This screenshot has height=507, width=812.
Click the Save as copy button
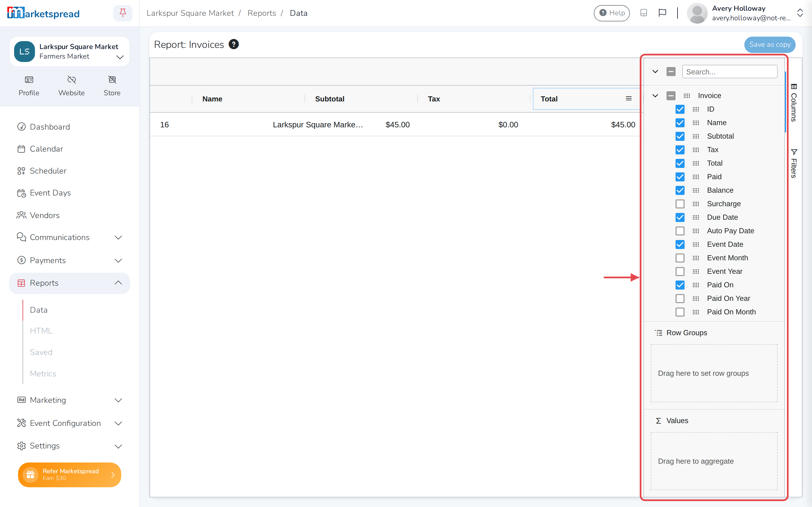point(770,45)
